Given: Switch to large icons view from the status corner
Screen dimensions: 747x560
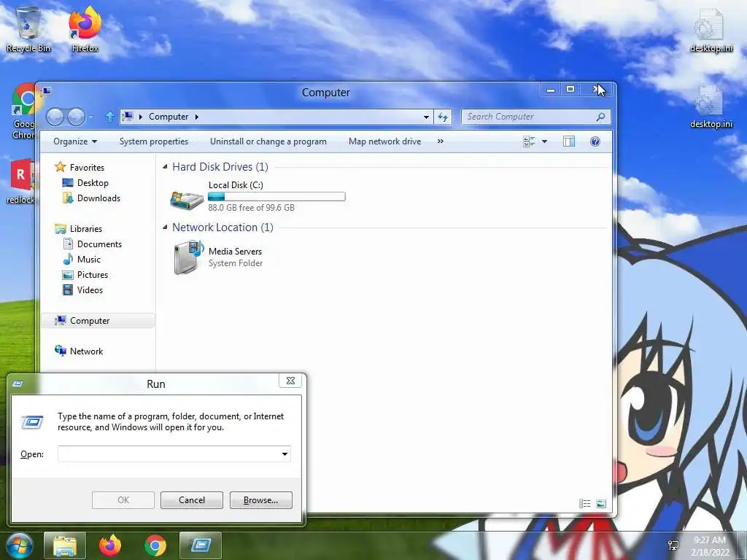Looking at the screenshot, I should tap(601, 503).
